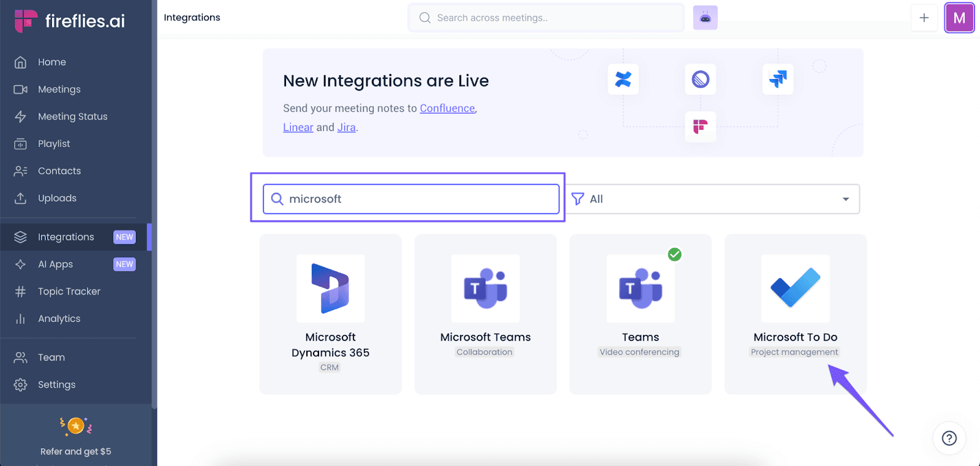Click the Fred bot icon

pyautogui.click(x=705, y=18)
